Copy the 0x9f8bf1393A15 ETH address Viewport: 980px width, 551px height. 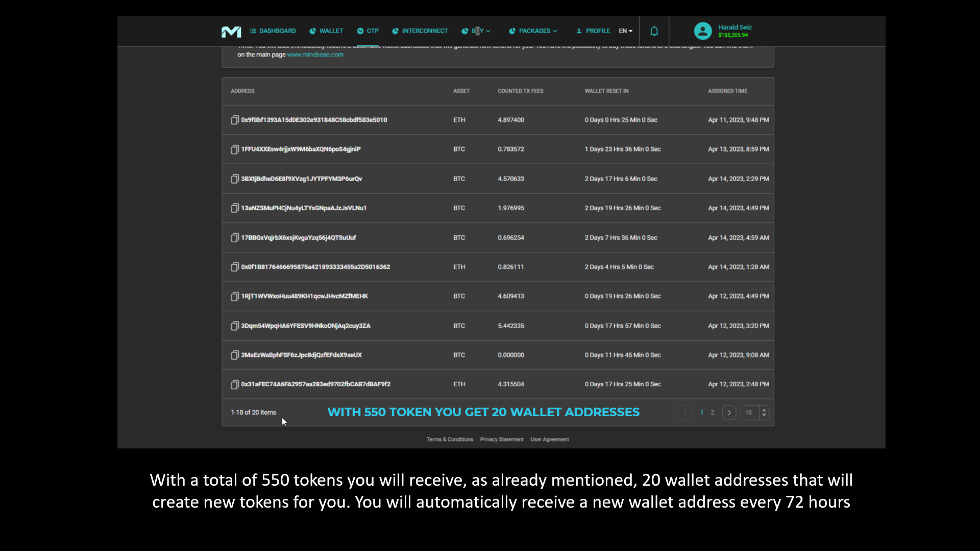tap(235, 120)
